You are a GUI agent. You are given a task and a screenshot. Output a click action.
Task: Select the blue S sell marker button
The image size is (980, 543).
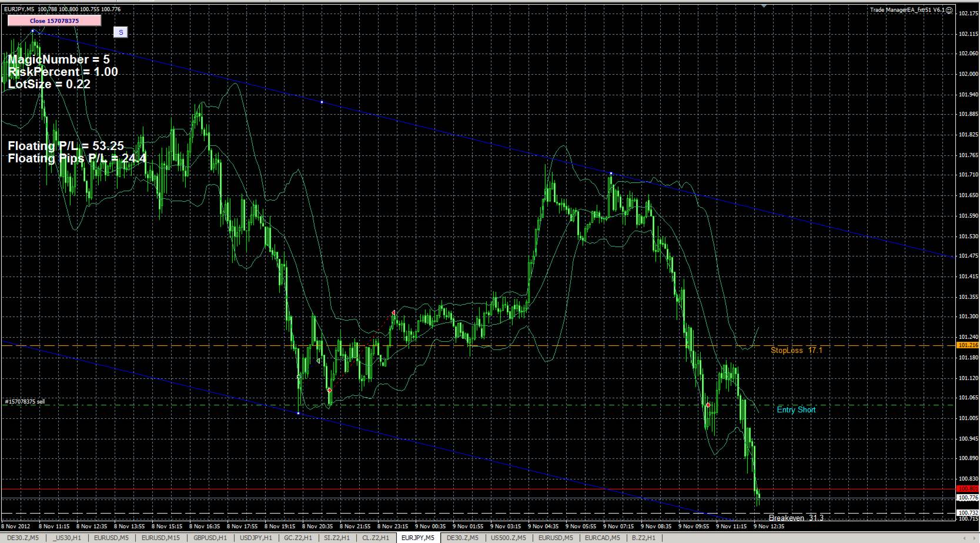[121, 32]
